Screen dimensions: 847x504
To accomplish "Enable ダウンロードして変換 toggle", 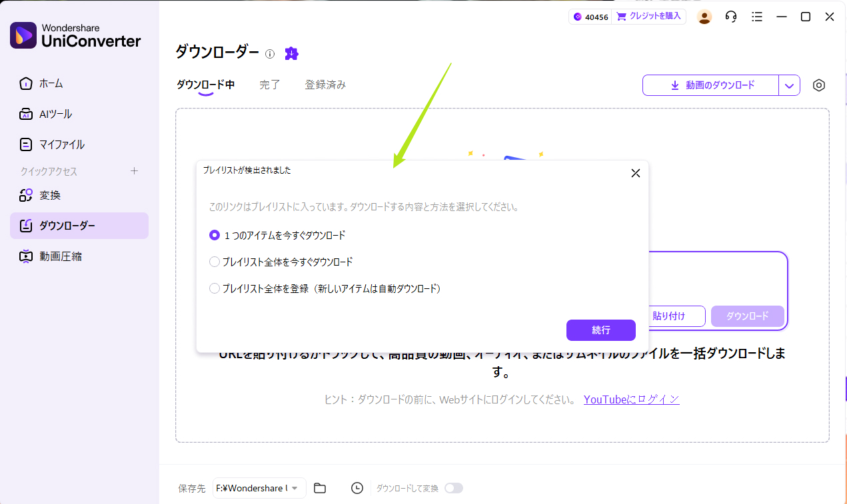I will coord(454,488).
